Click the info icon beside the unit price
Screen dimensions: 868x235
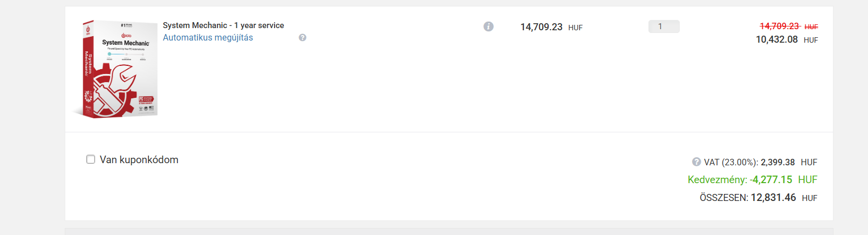tap(488, 26)
